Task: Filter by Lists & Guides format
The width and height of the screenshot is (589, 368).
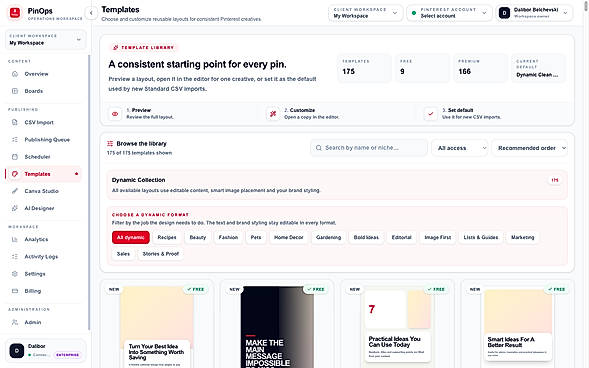Action: coord(480,237)
